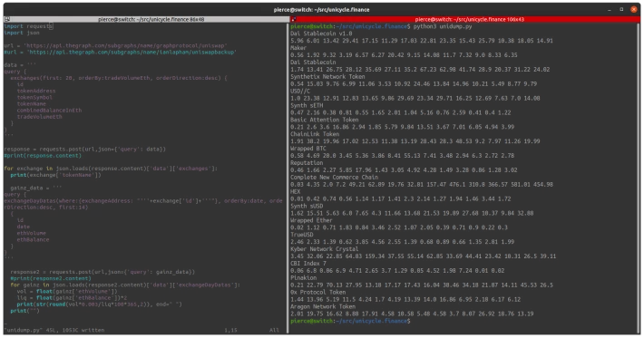Focus the red pane titlebar labeled 106x43
Viewport: 644px width, 338px height.
(465, 19)
